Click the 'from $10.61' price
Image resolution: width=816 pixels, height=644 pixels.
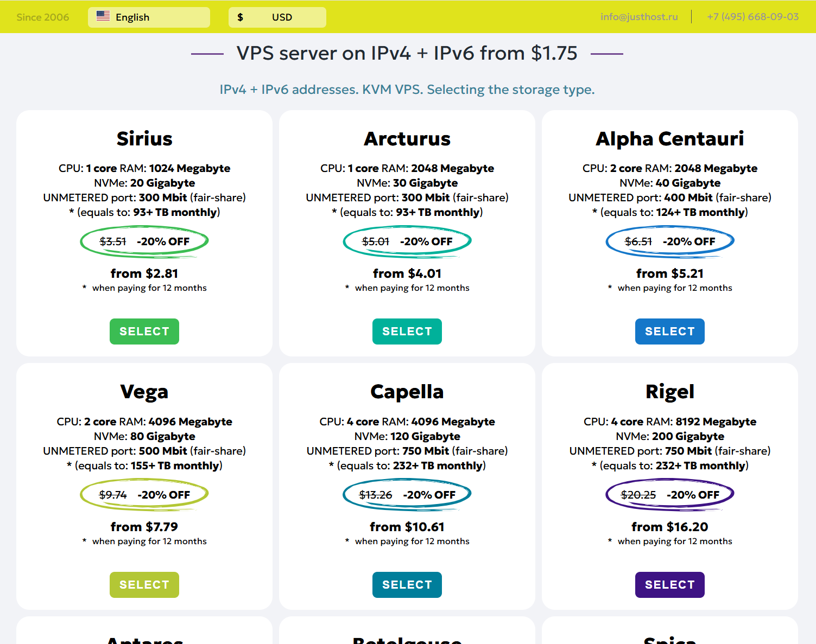pos(407,527)
